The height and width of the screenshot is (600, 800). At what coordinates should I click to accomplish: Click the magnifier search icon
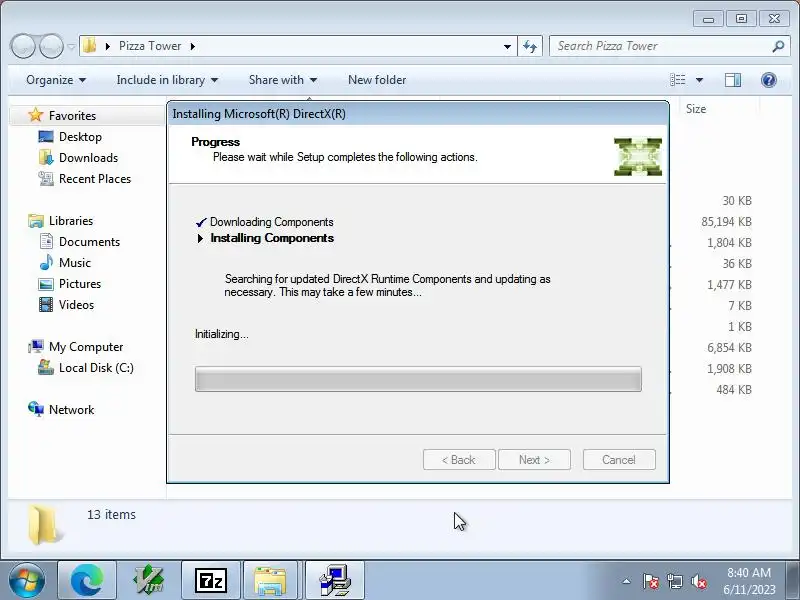pos(778,46)
